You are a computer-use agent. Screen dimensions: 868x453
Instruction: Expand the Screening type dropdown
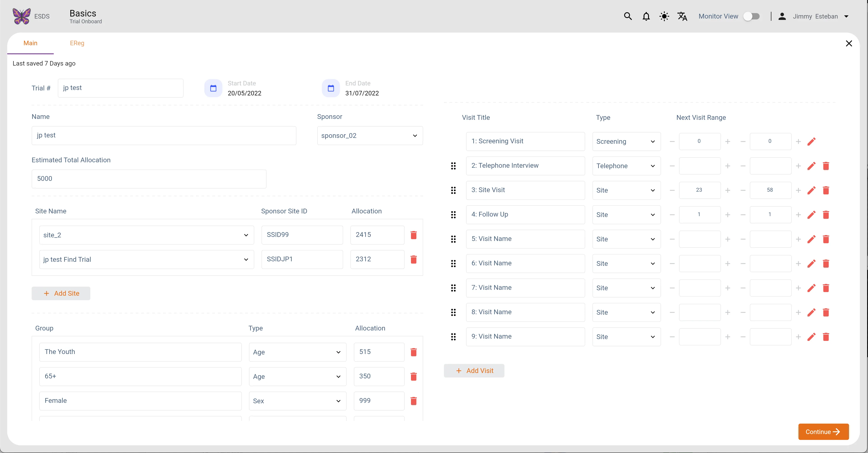626,141
